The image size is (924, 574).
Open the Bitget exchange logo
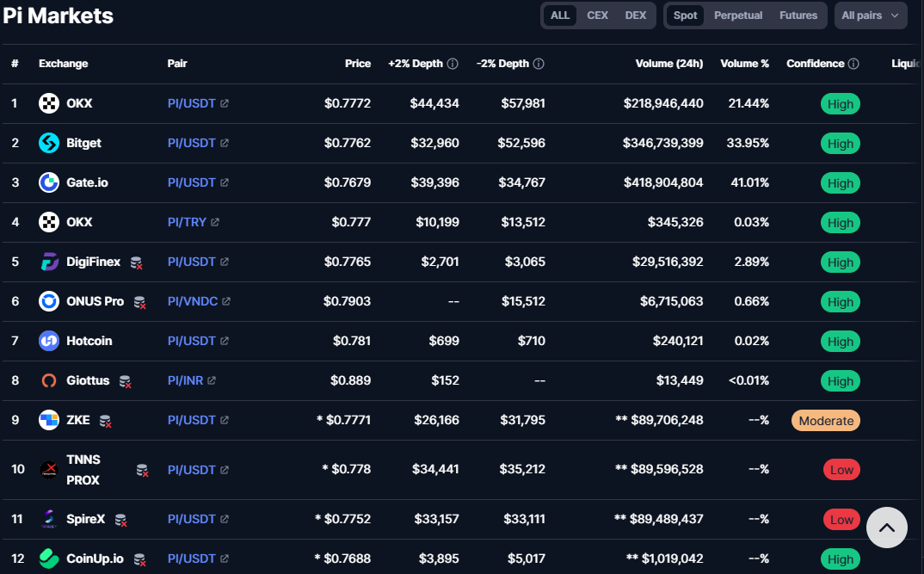coord(49,143)
